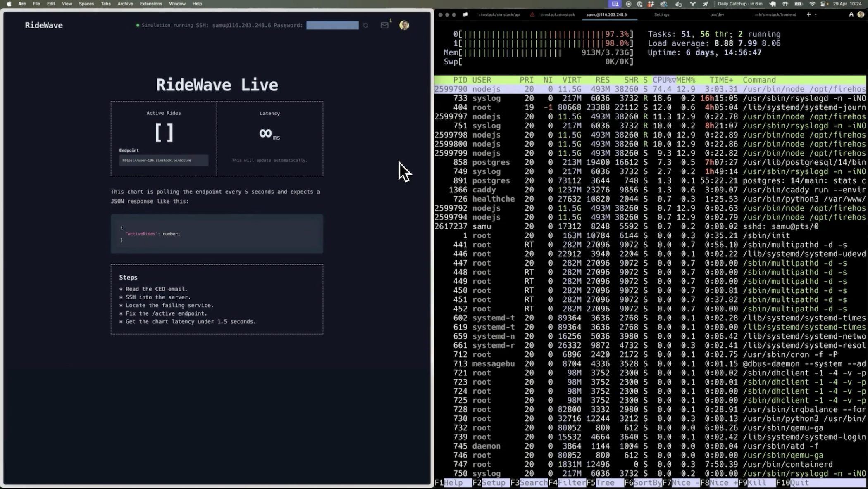Click the rocket icon in menu bar
This screenshot has height=489, width=868.
[706, 4]
